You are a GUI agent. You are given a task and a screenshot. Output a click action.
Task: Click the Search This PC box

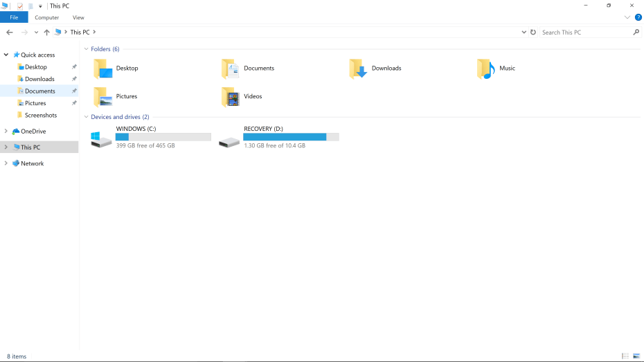[x=585, y=33]
